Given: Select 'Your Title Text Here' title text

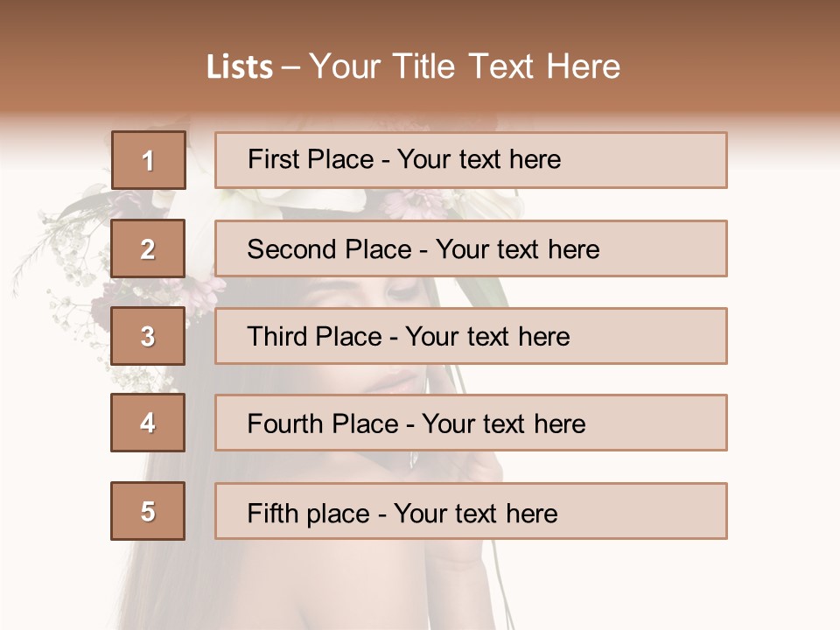Looking at the screenshot, I should (465, 66).
